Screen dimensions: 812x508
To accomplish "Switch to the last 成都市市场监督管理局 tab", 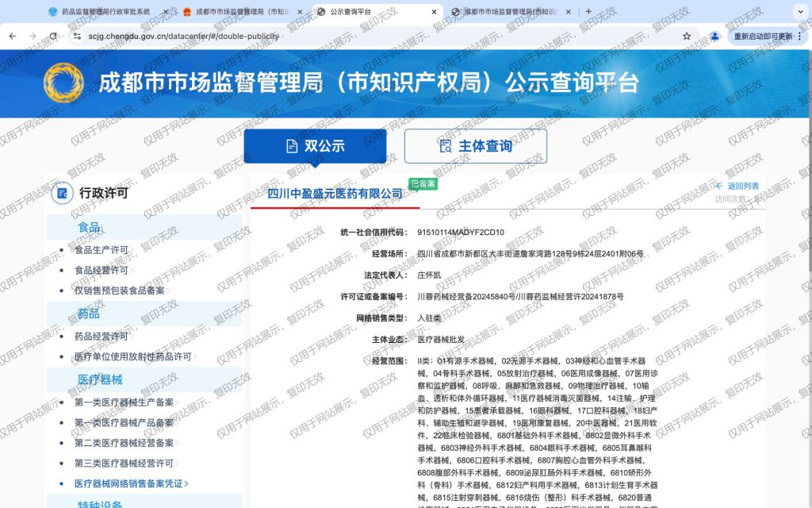I will tap(511, 11).
